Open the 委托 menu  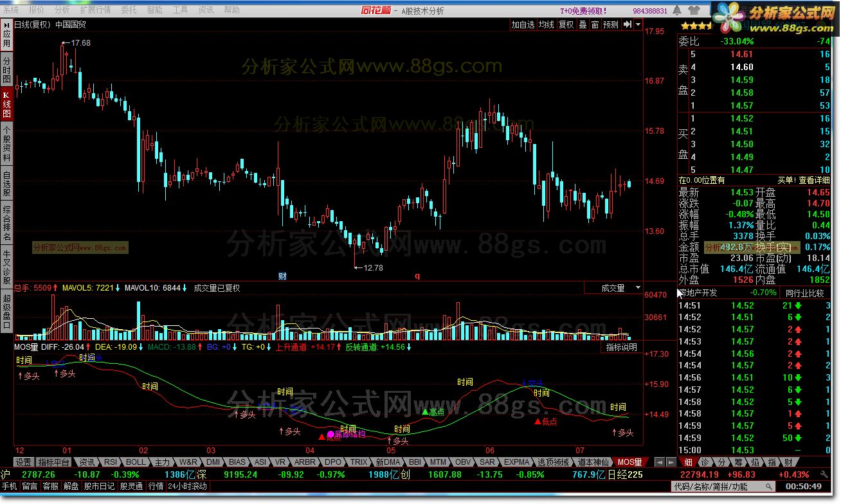[x=129, y=10]
